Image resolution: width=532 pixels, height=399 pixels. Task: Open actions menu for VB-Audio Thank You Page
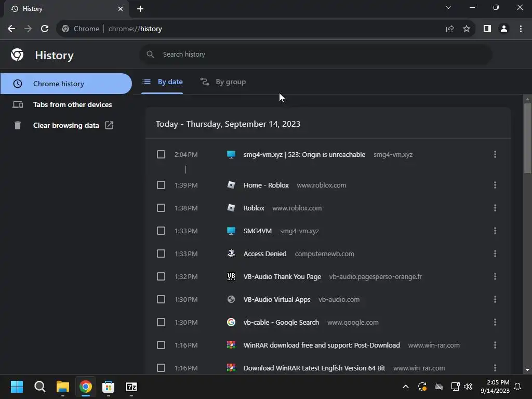point(495,276)
